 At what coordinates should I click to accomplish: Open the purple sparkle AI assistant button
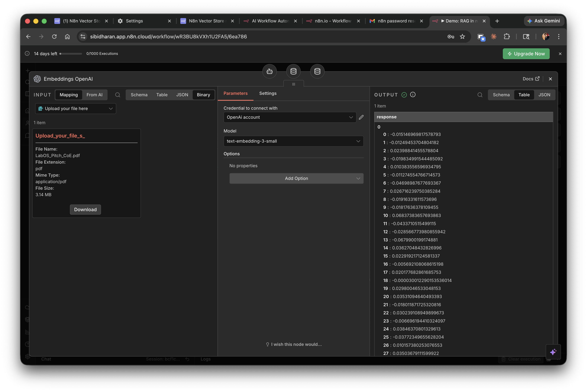pyautogui.click(x=553, y=352)
